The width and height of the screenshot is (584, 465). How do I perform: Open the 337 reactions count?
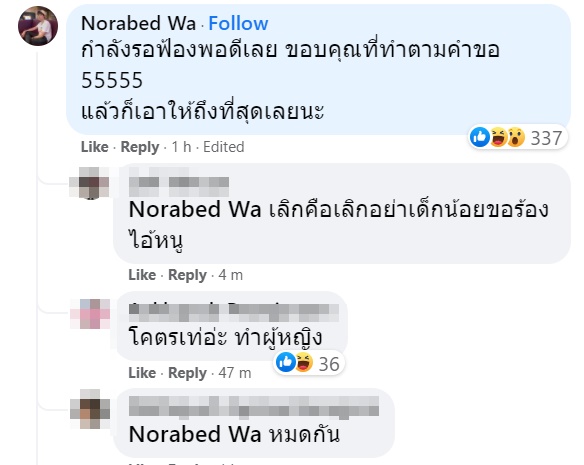[x=546, y=138]
